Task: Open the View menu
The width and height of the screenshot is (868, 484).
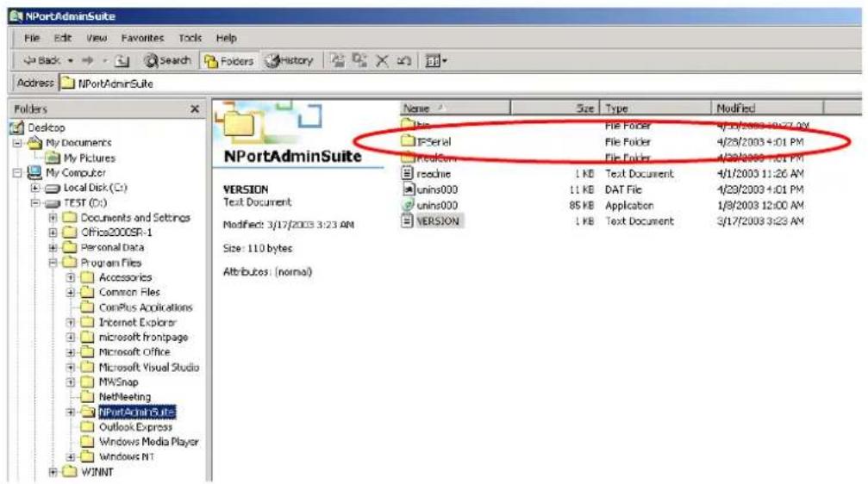Action: coord(97,38)
